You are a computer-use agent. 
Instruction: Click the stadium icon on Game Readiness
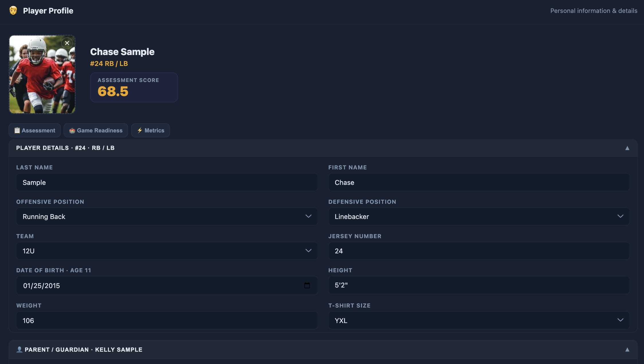(x=72, y=131)
